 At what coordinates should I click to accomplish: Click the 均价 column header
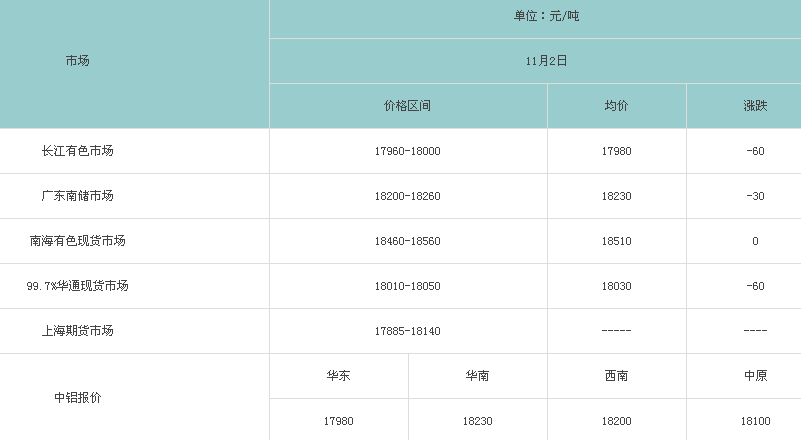(616, 106)
